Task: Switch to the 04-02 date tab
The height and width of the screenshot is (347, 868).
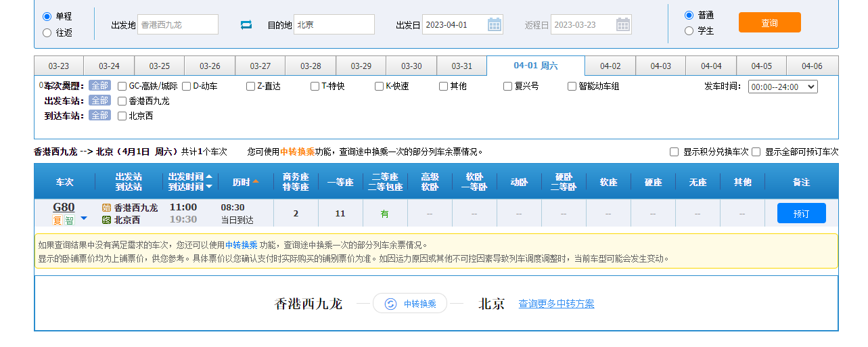Action: tap(610, 66)
